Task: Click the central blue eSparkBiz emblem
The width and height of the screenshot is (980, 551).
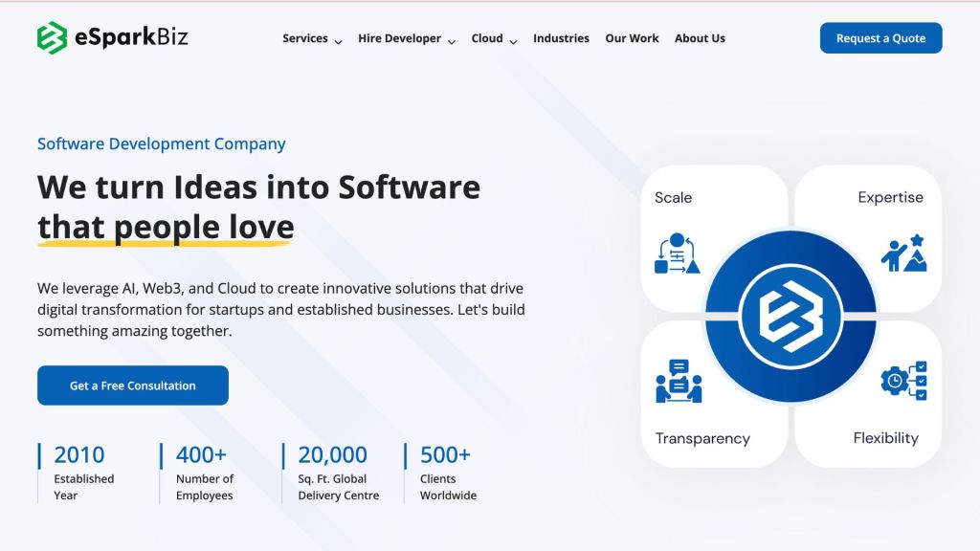Action: point(791,316)
